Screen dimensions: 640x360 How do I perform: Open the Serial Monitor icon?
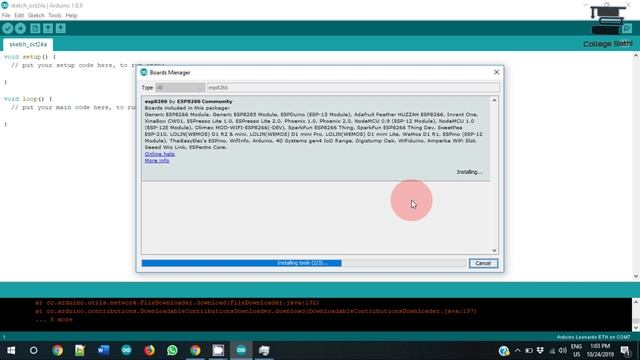click(x=627, y=28)
